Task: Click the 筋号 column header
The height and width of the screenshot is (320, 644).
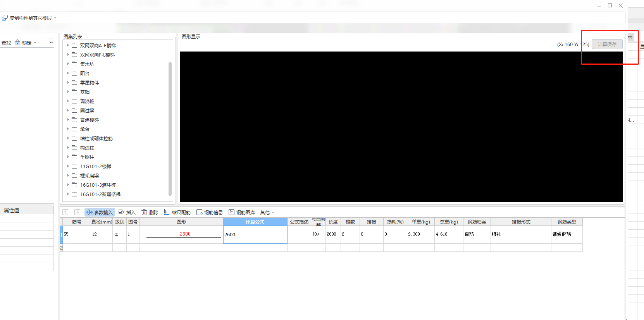Action: [x=77, y=222]
